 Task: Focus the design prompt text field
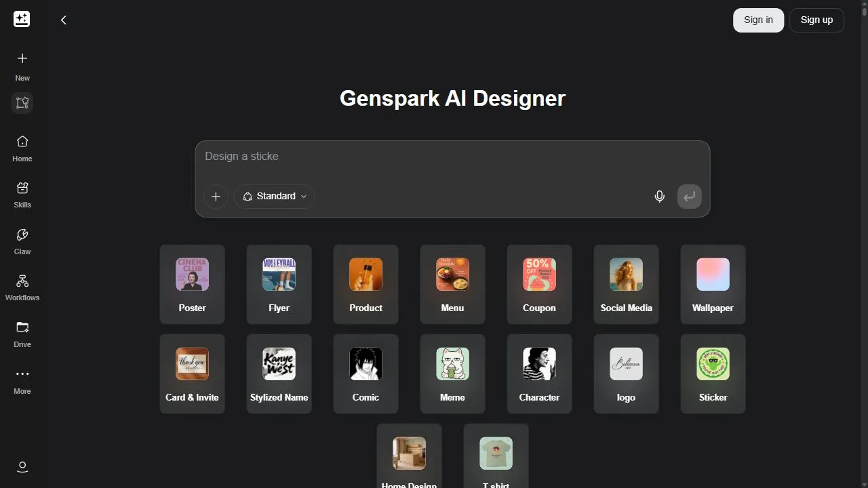(x=452, y=157)
